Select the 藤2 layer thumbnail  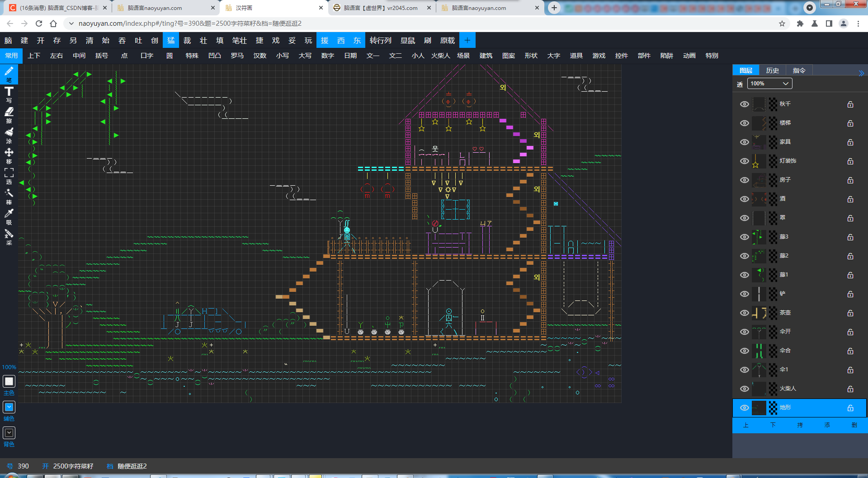(759, 256)
